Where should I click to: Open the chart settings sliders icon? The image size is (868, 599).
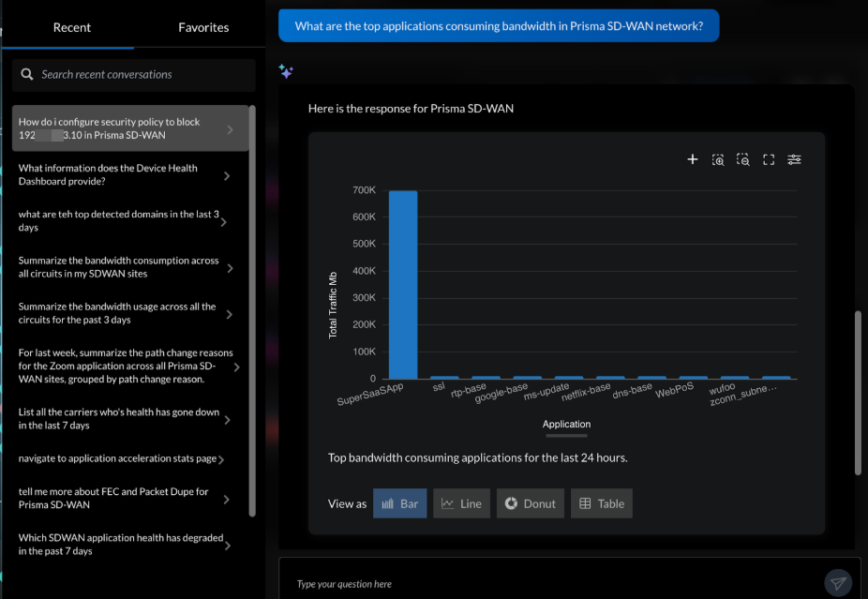click(x=794, y=159)
